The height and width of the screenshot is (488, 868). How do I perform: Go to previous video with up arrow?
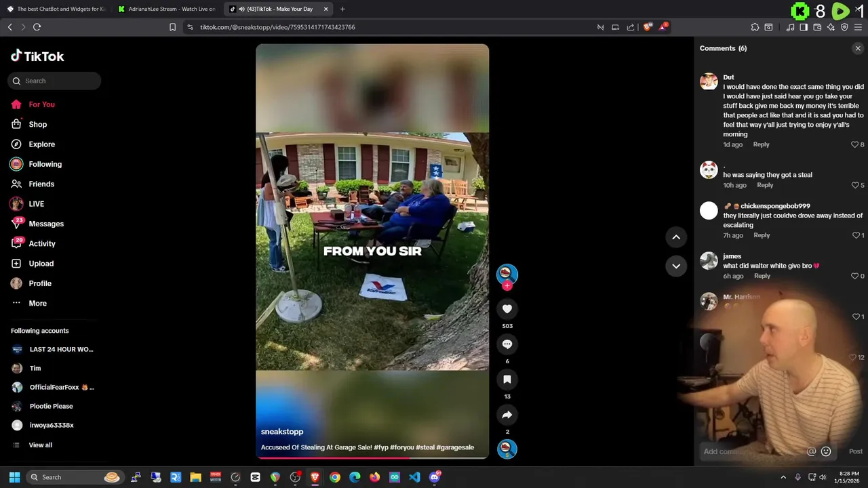pyautogui.click(x=676, y=237)
